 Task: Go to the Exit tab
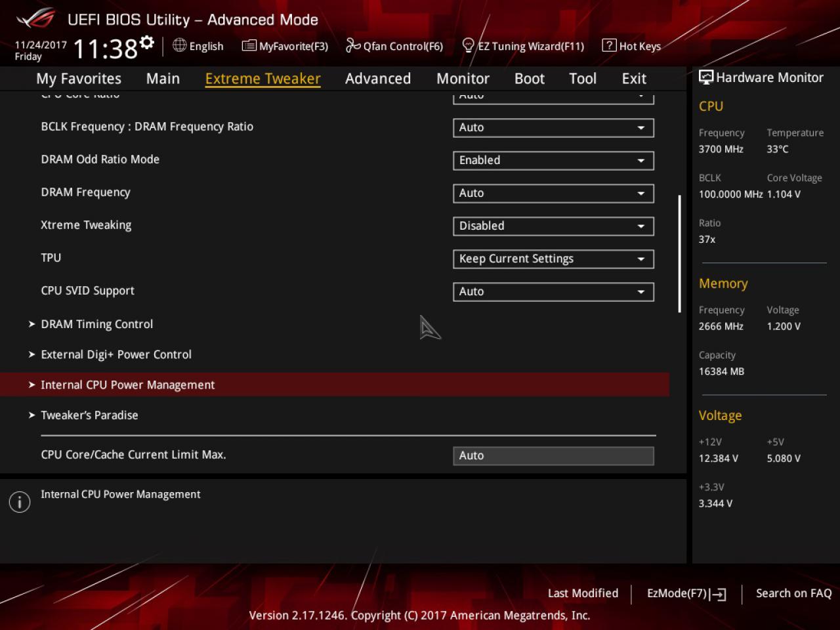[x=634, y=79]
